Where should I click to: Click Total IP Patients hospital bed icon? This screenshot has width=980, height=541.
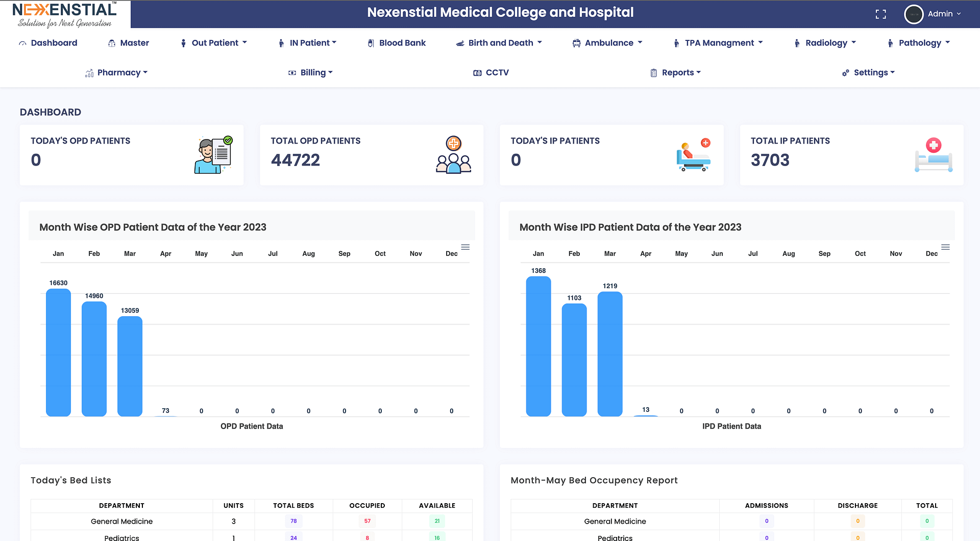933,155
